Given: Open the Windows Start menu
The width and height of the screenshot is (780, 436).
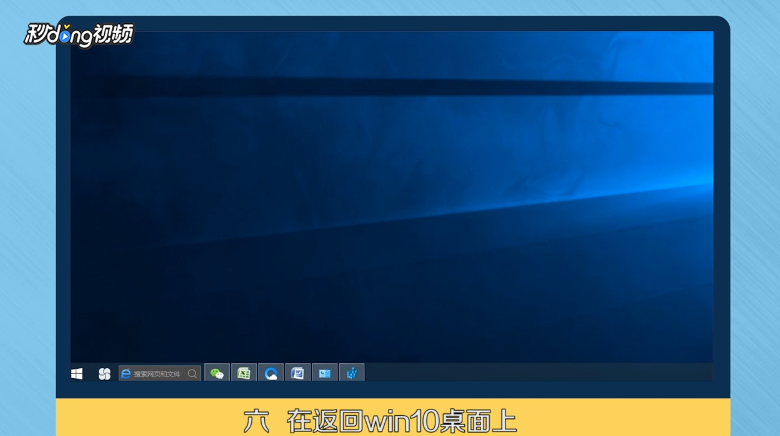Looking at the screenshot, I should click(77, 374).
